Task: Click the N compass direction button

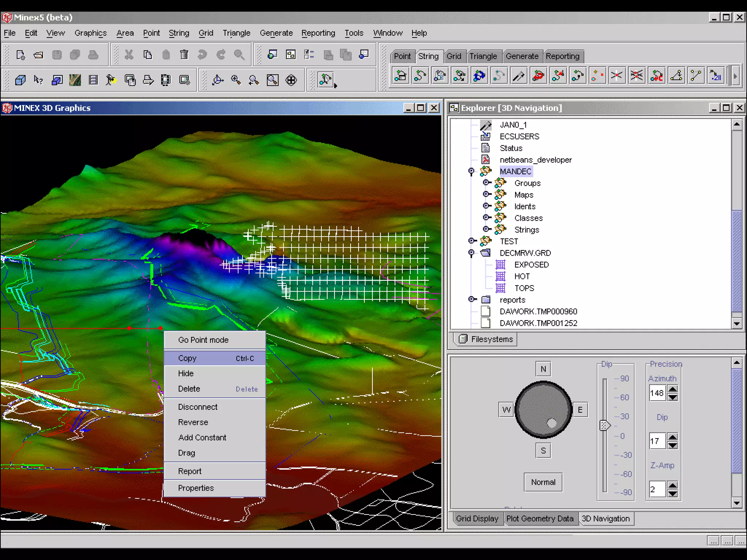Action: [x=543, y=369]
